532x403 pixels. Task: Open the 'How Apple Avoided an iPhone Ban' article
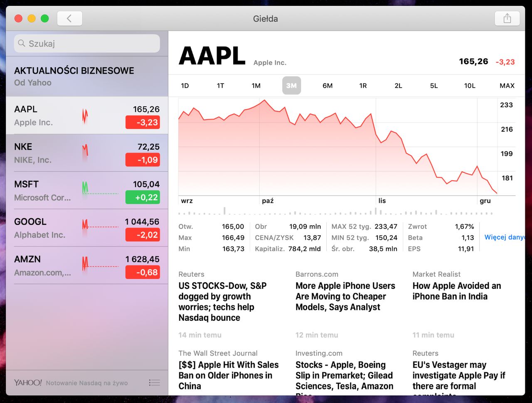point(457,291)
